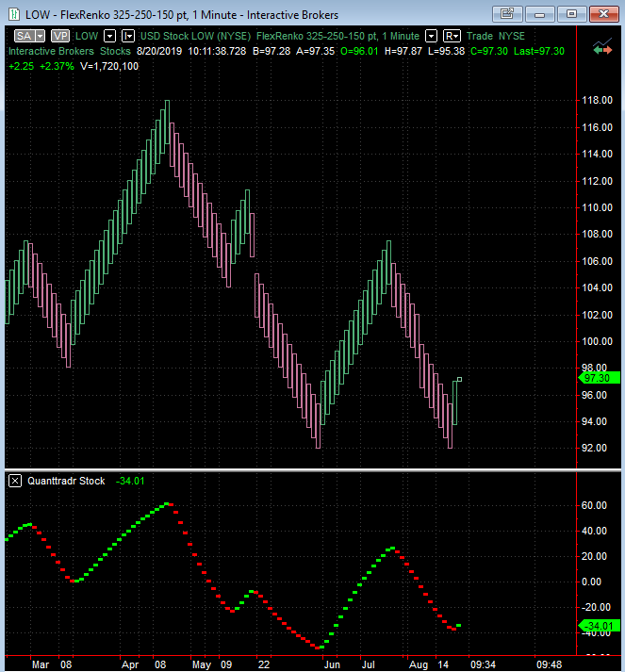Click the Trade label in the toolbar
Image resolution: width=625 pixels, height=672 pixels.
click(480, 36)
